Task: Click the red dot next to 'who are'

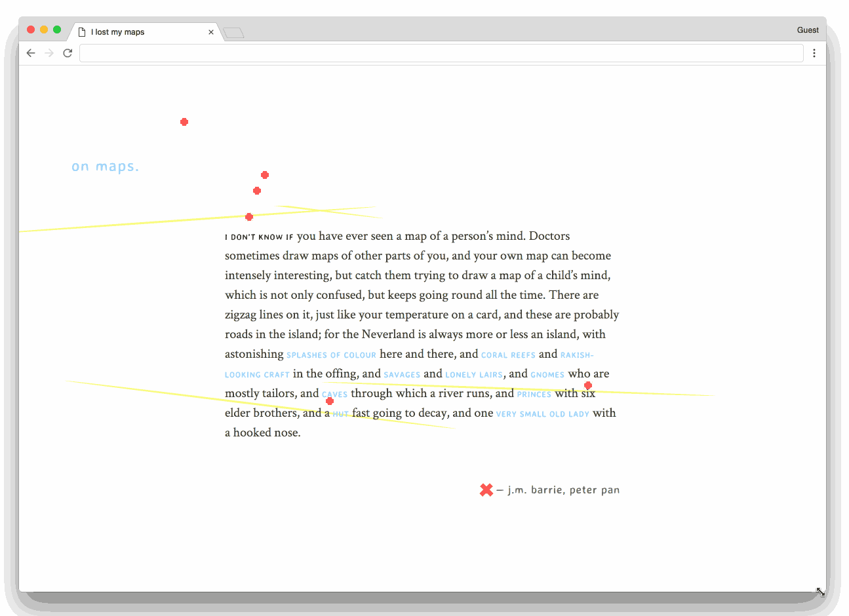Action: (x=588, y=385)
